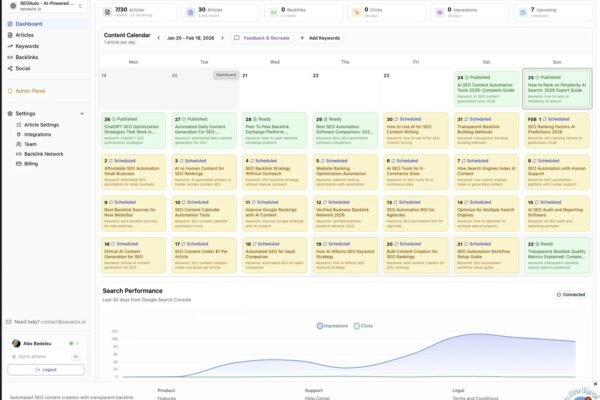Click the Quick actions list icon
Screen dimensions: 600x400
[14, 356]
